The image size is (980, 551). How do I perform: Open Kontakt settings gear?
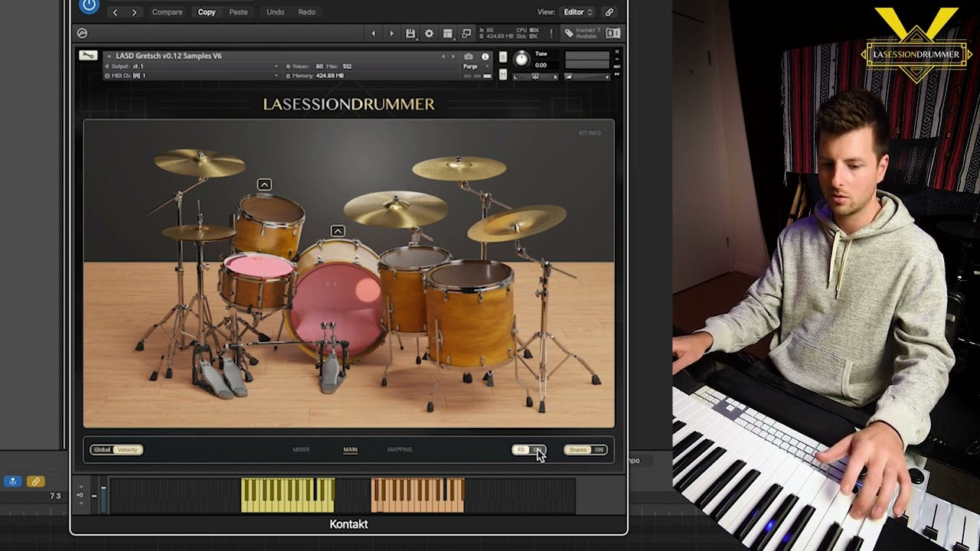(x=429, y=34)
